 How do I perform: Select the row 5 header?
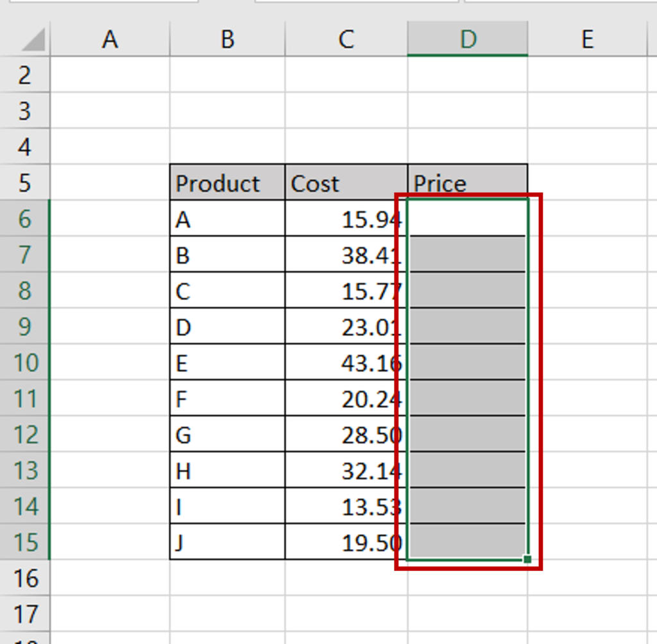(25, 182)
